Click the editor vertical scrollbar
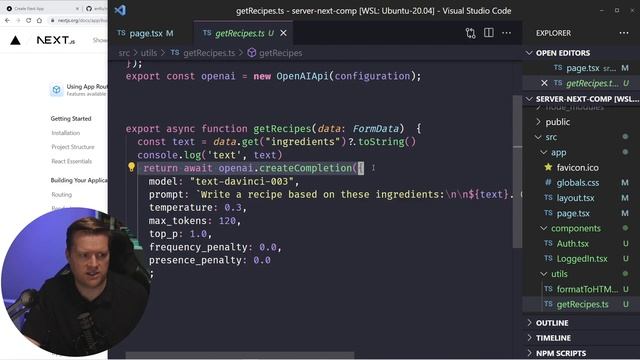 [517, 171]
